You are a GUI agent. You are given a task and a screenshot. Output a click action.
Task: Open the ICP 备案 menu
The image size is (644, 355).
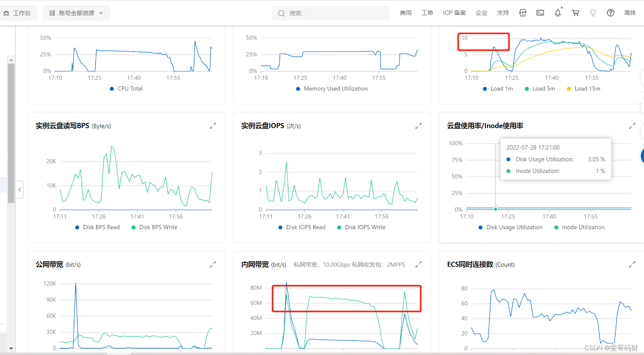tap(454, 13)
